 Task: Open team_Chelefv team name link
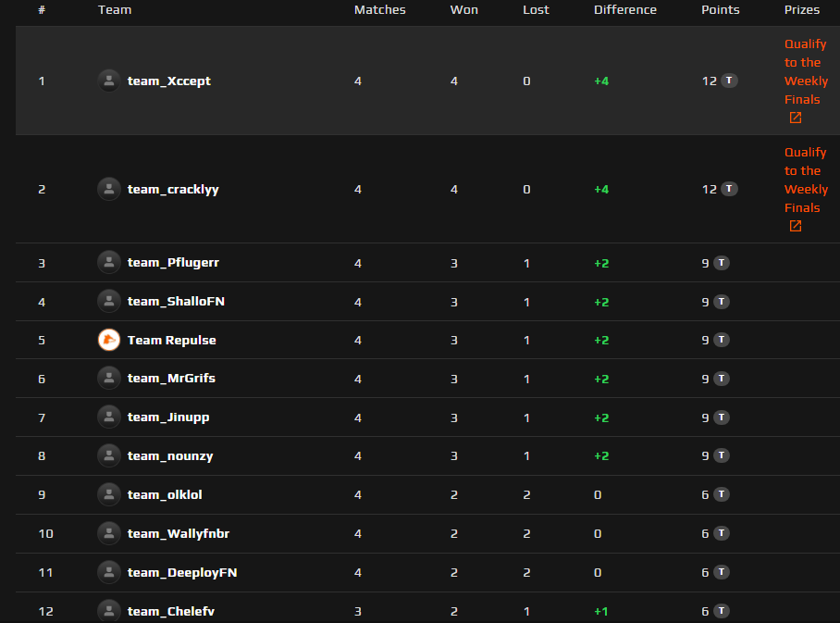(x=171, y=611)
